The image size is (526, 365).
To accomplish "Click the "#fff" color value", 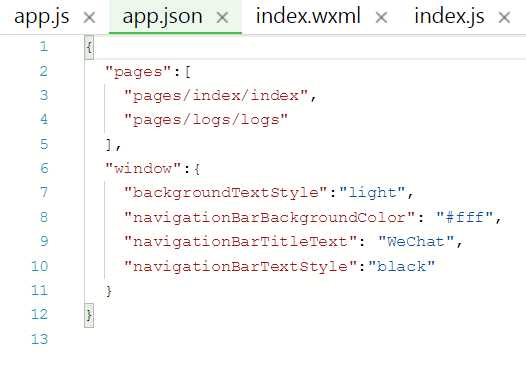I will coord(465,217).
